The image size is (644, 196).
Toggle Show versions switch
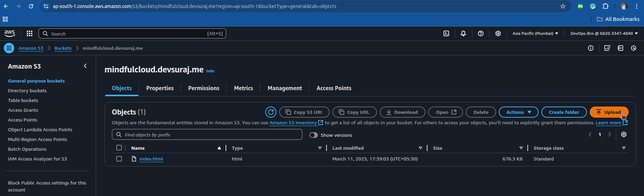click(x=314, y=135)
